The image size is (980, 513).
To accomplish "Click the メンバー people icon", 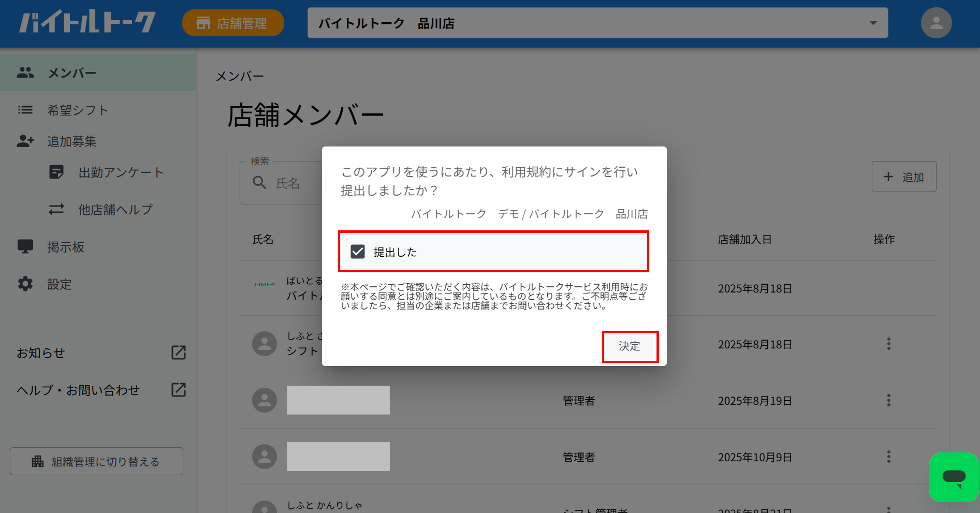I will point(25,72).
